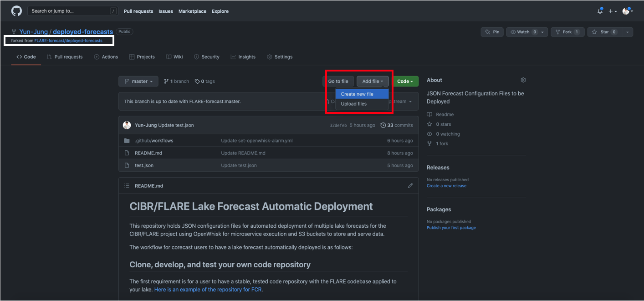This screenshot has width=644, height=301.
Task: Switch to the Insights tab
Action: 243,57
